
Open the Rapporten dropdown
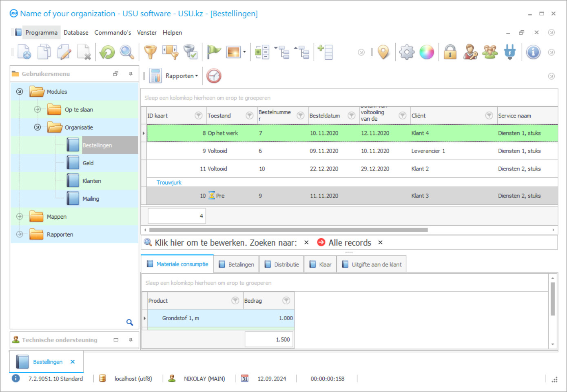(x=182, y=76)
